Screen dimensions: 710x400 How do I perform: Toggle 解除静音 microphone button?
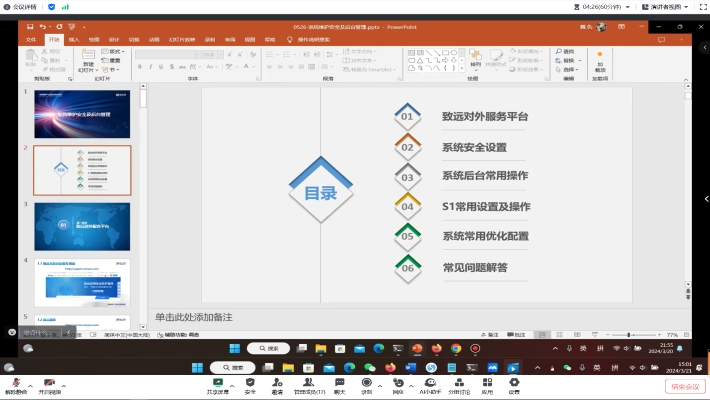(x=15, y=383)
